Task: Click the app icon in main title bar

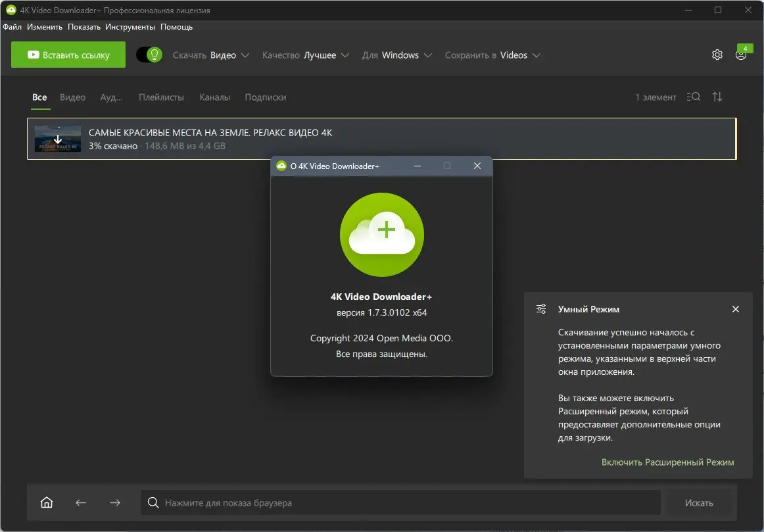Action: coord(11,10)
